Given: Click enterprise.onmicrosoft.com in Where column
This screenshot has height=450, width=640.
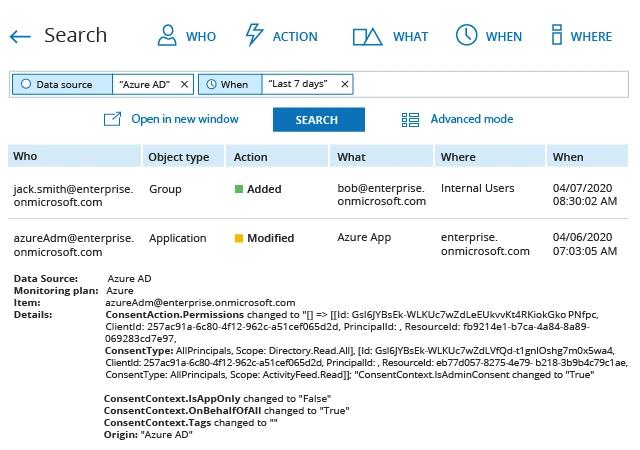Looking at the screenshot, I should coord(485,244).
